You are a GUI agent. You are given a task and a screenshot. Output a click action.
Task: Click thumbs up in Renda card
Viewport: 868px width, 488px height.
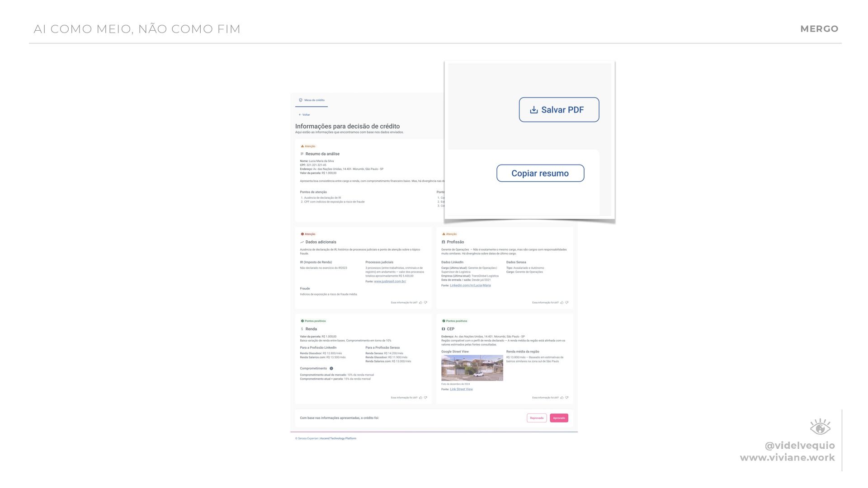[x=421, y=398]
